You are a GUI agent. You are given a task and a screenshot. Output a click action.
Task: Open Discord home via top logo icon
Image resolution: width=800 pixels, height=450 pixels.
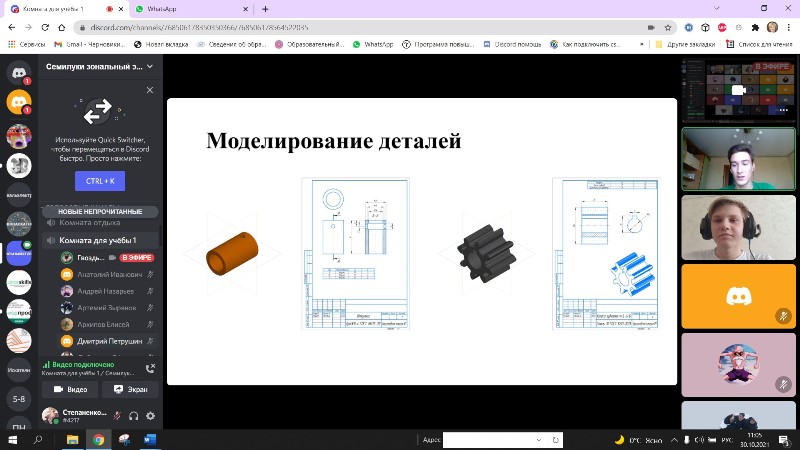point(17,72)
